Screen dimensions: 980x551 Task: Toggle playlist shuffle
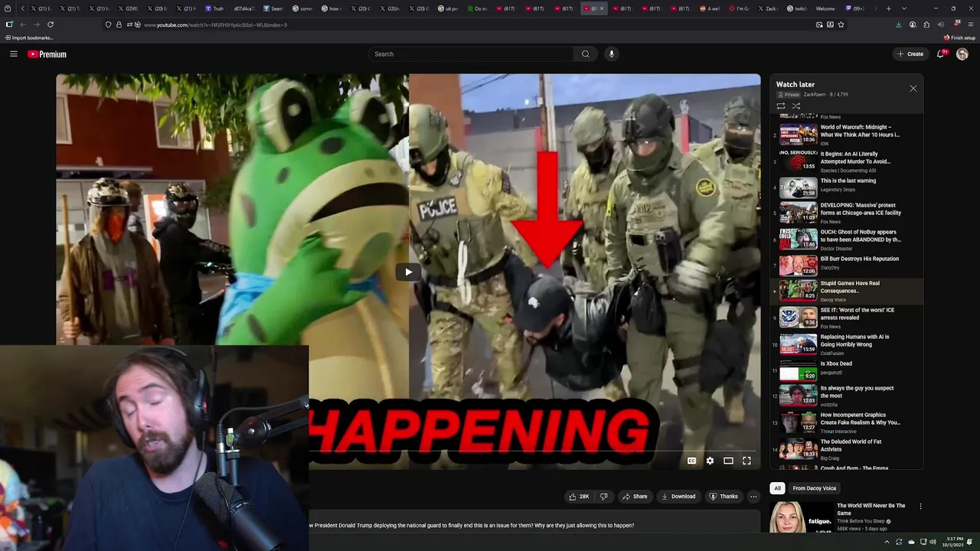coord(796,106)
